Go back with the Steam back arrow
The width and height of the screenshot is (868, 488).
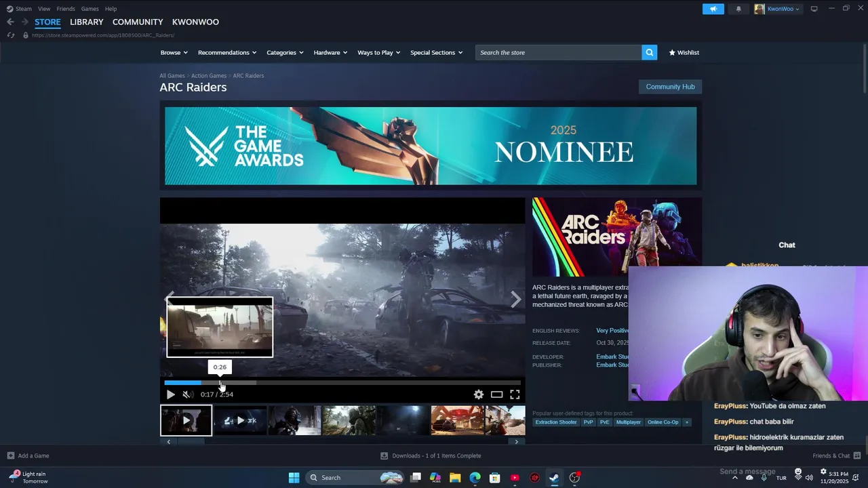click(x=10, y=22)
